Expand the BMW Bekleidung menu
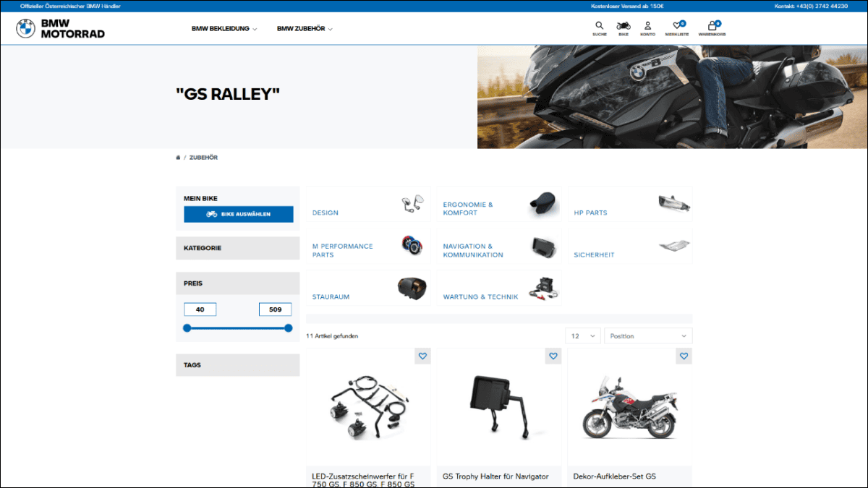Image resolution: width=868 pixels, height=488 pixels. point(224,29)
